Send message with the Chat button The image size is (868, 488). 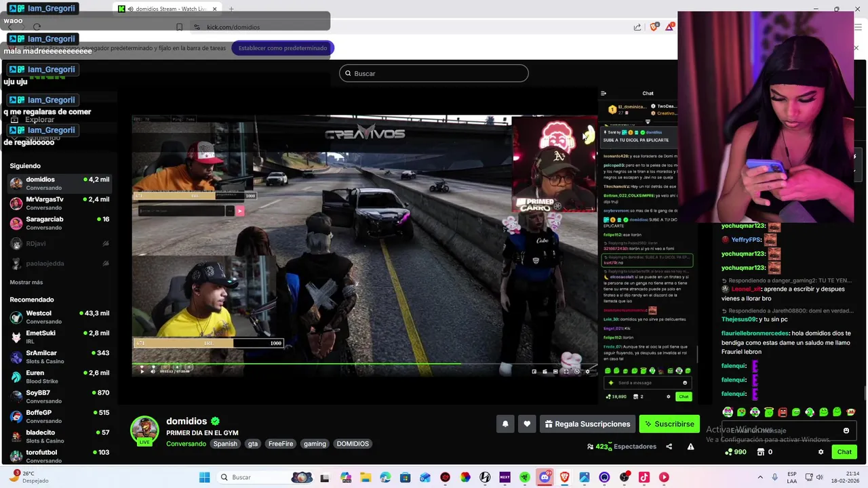(844, 452)
